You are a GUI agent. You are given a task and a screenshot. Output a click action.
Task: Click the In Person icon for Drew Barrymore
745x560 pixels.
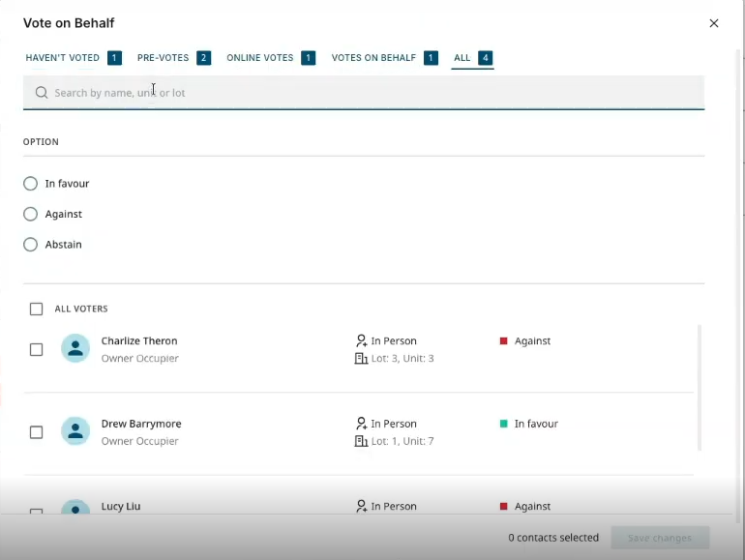click(361, 424)
